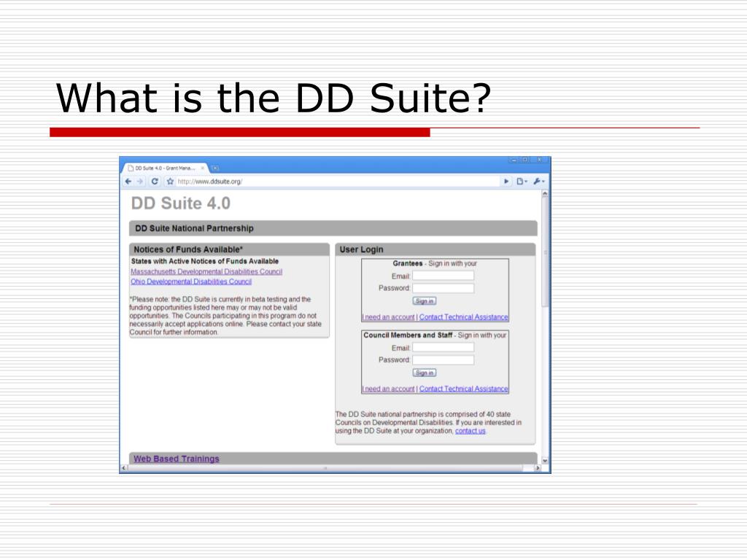Open the wrench settings menu
This screenshot has width=747, height=560.
(x=538, y=182)
